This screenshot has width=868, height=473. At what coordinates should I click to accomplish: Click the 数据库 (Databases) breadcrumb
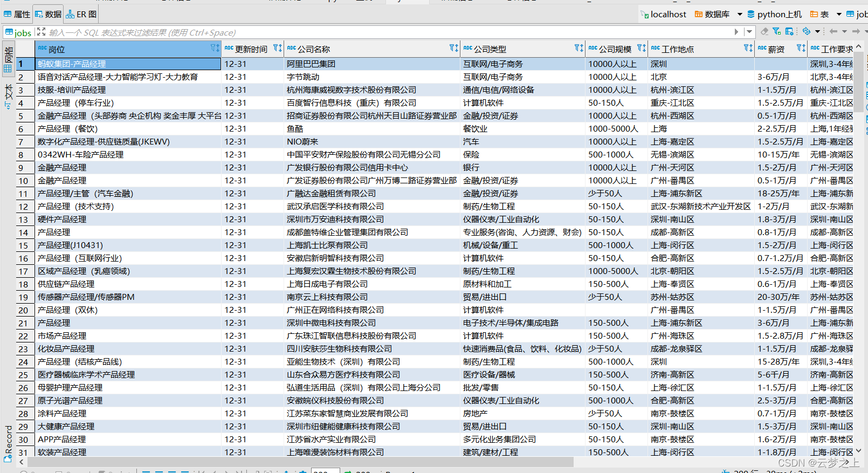pos(712,15)
